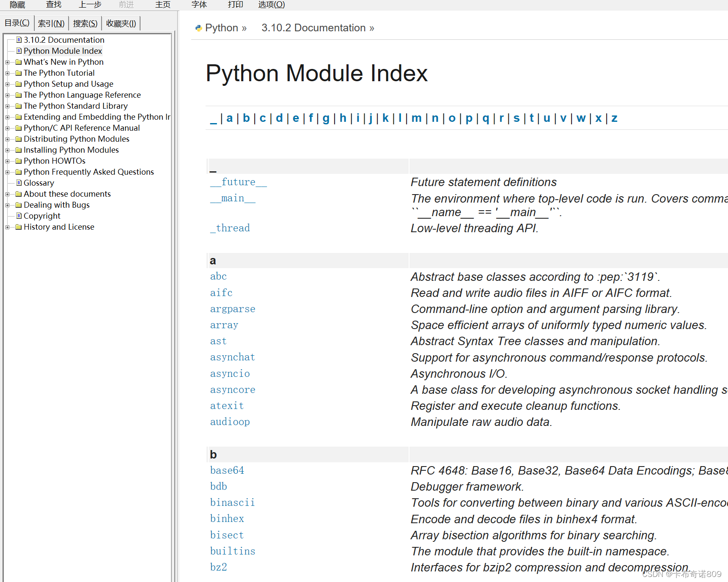This screenshot has width=728, height=582.
Task: Switch to the 索引(N) tab
Action: coord(51,23)
